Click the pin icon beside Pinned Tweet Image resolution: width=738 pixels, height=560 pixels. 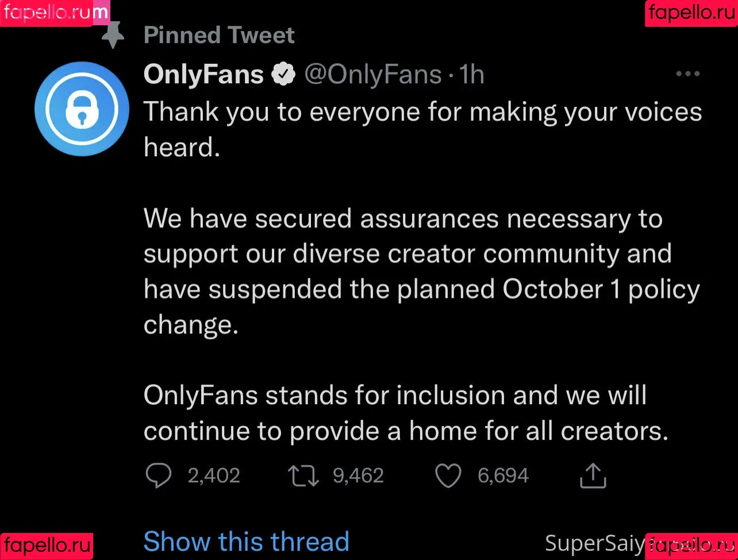pyautogui.click(x=113, y=36)
